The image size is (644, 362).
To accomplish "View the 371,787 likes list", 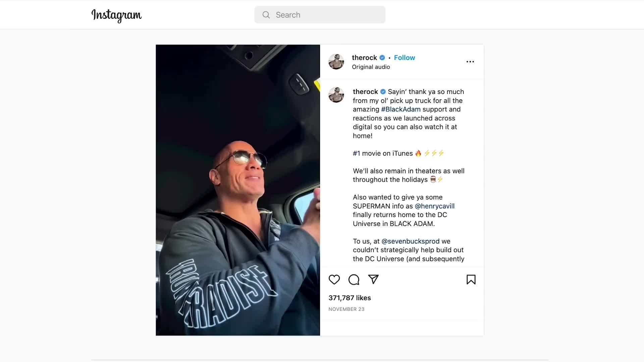I will [x=350, y=298].
